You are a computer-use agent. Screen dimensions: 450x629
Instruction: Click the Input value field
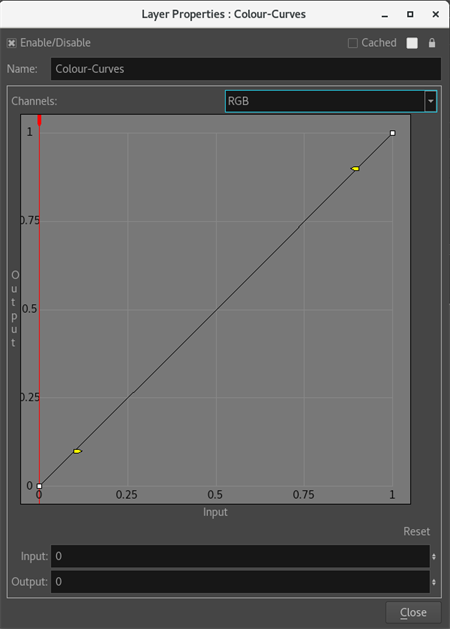[240, 556]
